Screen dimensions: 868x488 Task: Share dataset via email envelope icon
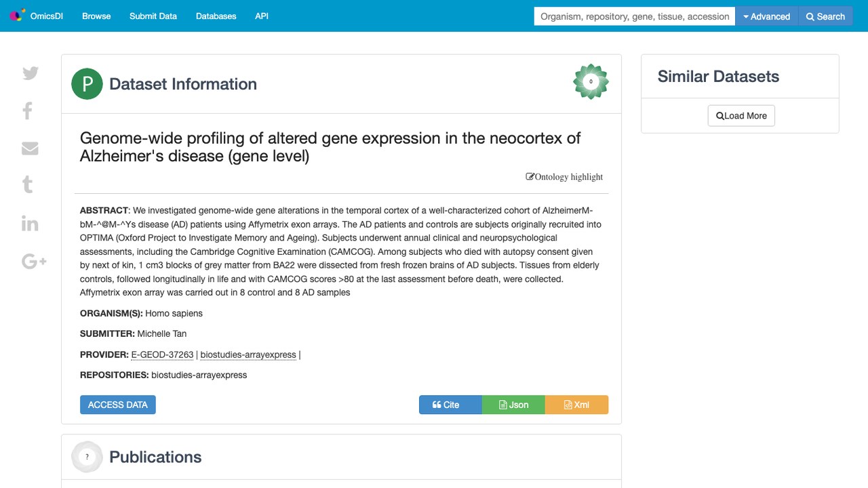[30, 148]
